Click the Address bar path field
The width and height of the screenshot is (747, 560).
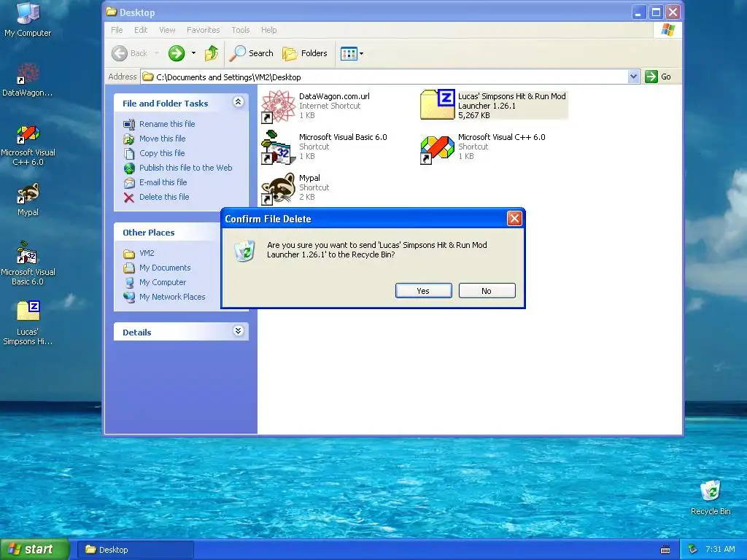pyautogui.click(x=385, y=77)
